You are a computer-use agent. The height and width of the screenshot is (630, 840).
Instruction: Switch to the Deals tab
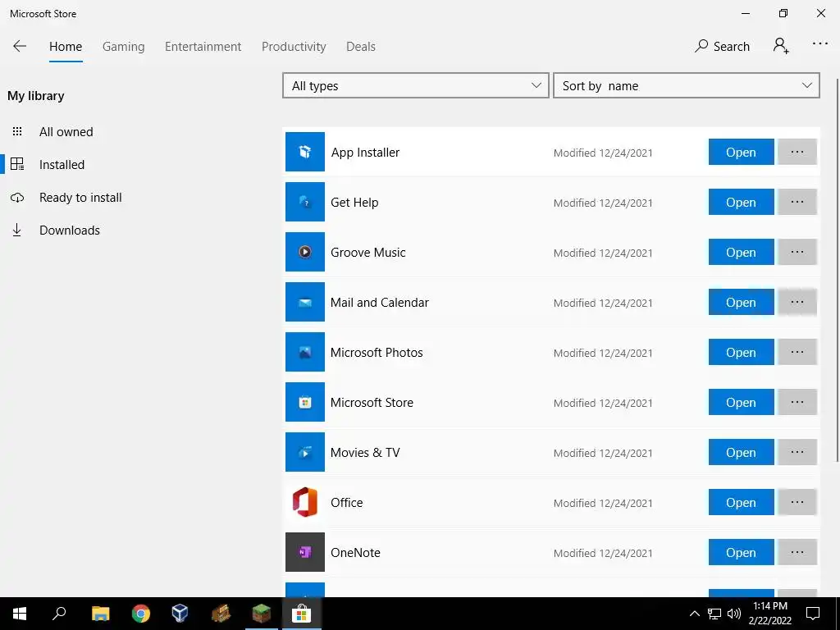coord(361,47)
